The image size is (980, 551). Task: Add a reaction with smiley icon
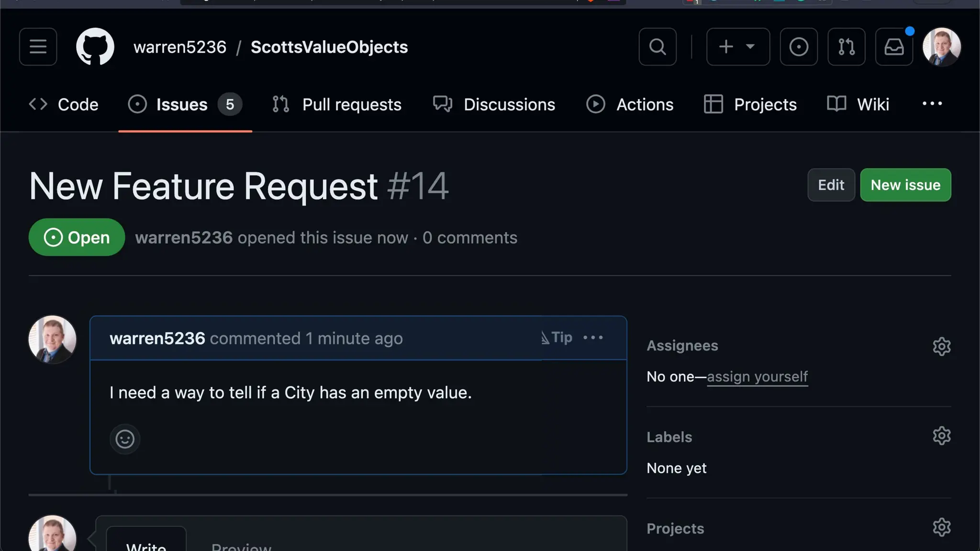(125, 439)
